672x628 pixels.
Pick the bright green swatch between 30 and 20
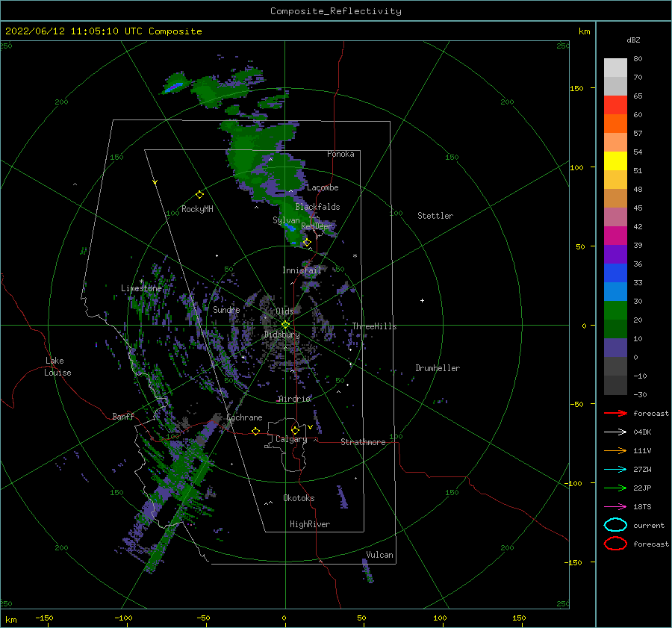pos(615,310)
